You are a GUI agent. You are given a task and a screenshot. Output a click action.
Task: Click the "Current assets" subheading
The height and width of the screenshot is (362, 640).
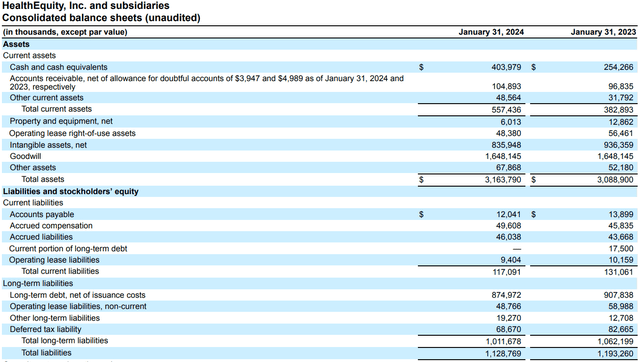coord(29,56)
